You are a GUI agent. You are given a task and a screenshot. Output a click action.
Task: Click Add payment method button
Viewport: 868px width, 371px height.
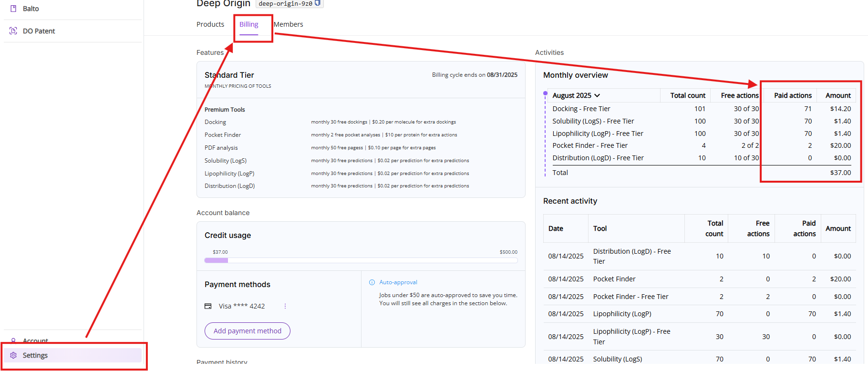click(x=247, y=331)
